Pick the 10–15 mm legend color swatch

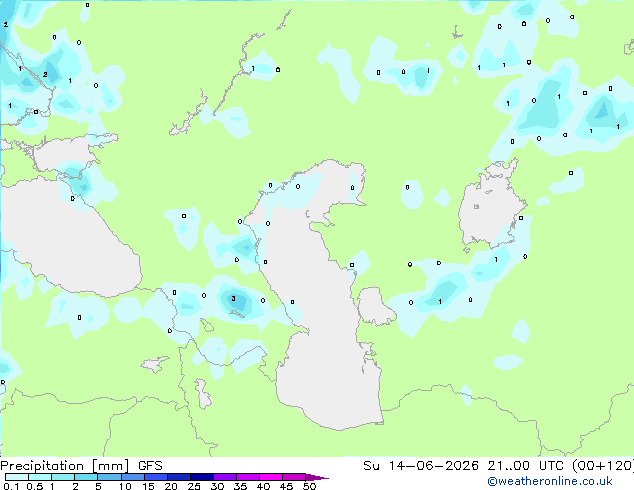click(132, 477)
